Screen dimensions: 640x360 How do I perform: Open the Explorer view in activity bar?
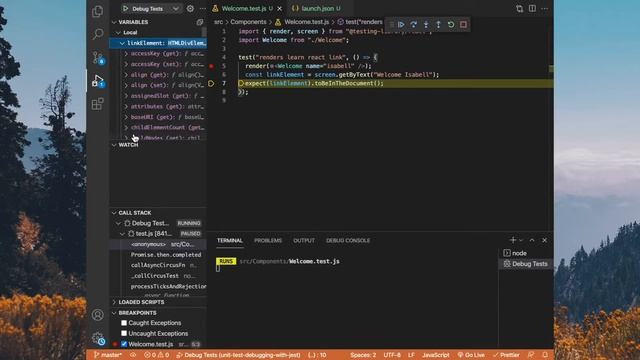tap(98, 11)
